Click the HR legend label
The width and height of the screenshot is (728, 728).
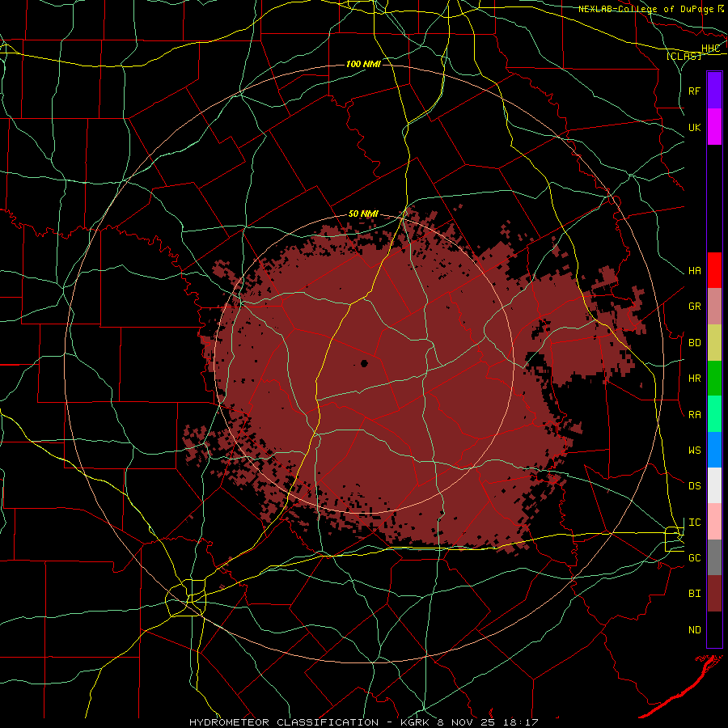(x=694, y=379)
